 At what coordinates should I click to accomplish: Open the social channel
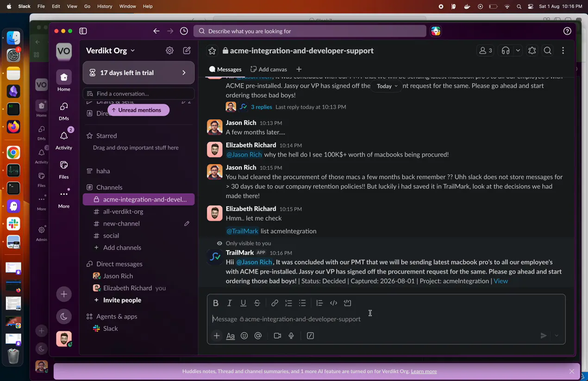[x=138, y=236]
